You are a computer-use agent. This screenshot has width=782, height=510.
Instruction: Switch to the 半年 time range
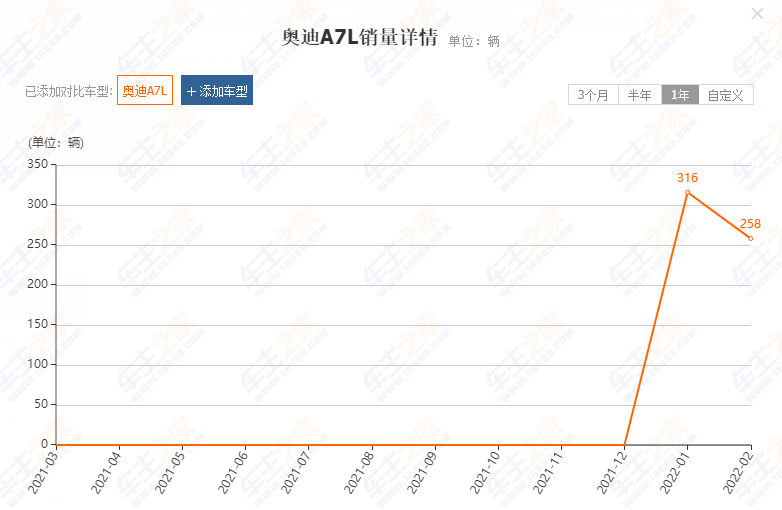(640, 95)
